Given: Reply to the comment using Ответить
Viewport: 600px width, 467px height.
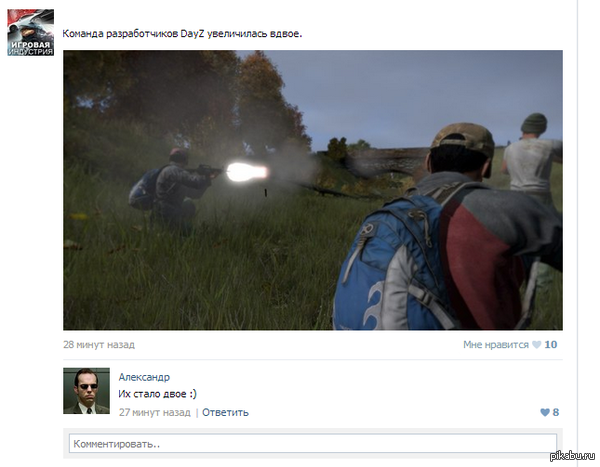Looking at the screenshot, I should pyautogui.click(x=225, y=412).
